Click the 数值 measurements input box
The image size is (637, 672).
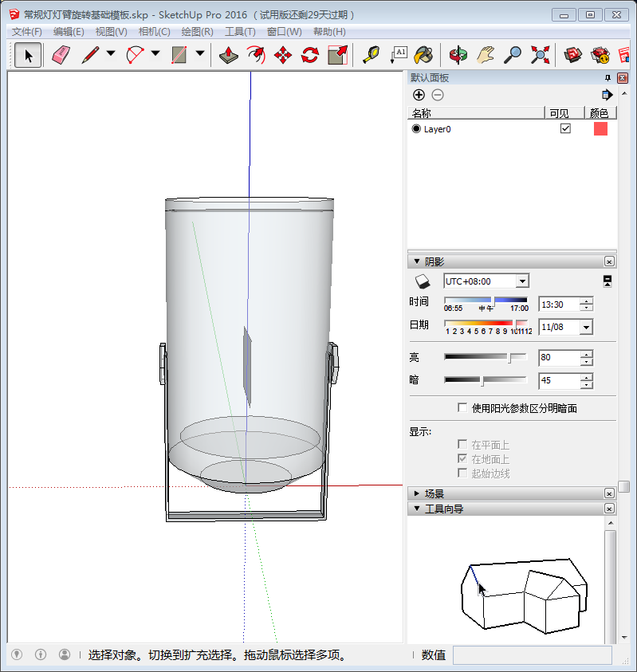click(532, 654)
